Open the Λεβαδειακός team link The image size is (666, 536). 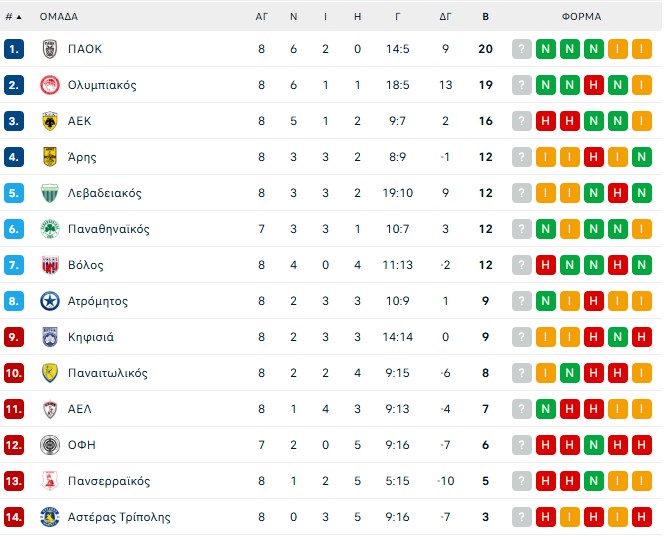pyautogui.click(x=104, y=193)
